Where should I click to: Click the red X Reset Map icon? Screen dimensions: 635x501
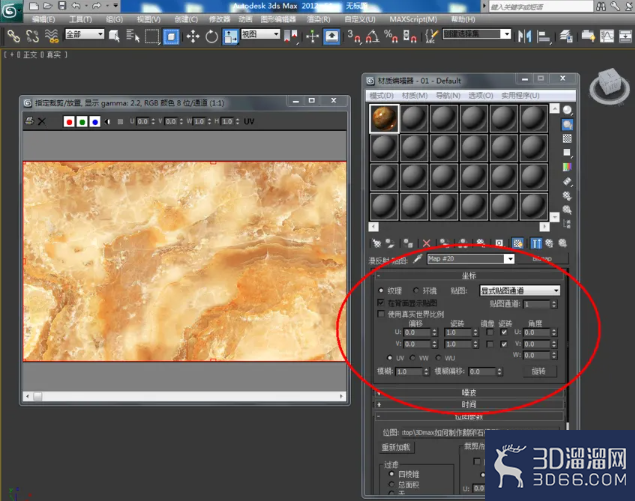point(426,243)
